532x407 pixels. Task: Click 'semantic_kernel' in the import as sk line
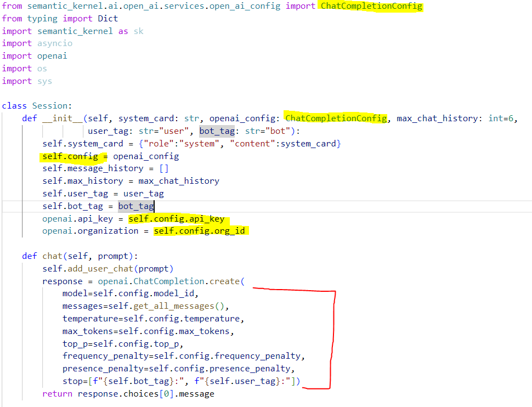coord(75,31)
